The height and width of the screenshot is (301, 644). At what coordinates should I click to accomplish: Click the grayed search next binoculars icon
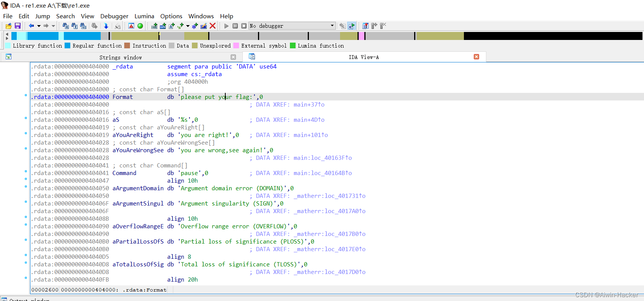pyautogui.click(x=94, y=26)
